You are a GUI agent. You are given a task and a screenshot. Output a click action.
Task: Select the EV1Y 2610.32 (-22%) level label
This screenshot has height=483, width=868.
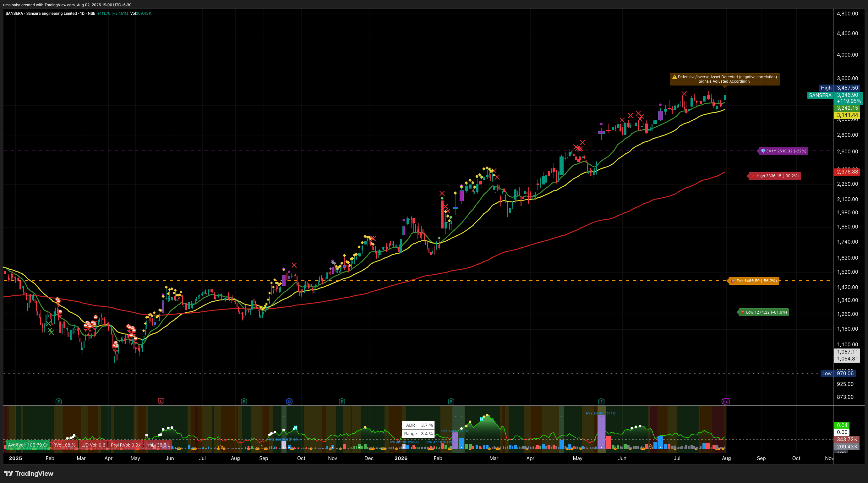click(x=783, y=151)
